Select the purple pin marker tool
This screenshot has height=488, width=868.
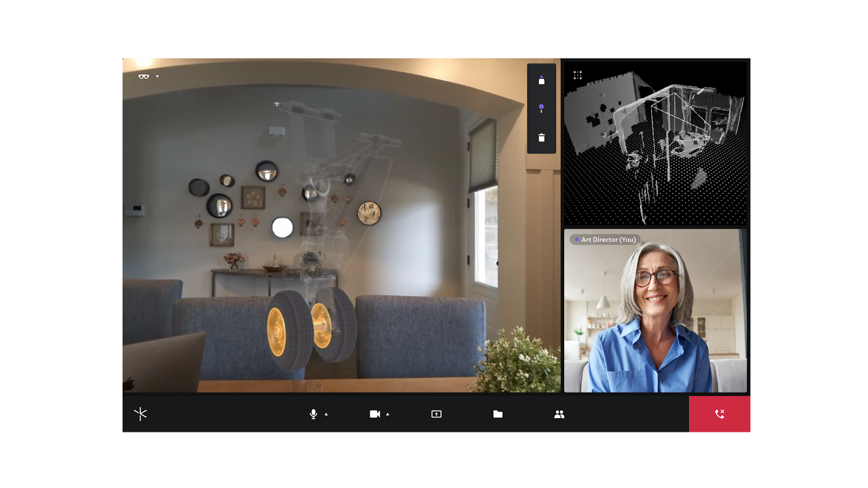click(541, 108)
